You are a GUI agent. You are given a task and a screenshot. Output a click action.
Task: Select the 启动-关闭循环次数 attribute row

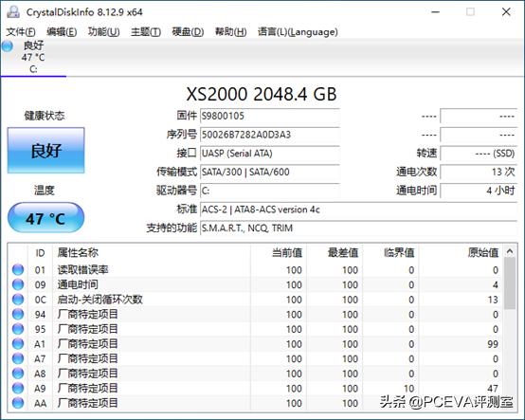click(257, 300)
